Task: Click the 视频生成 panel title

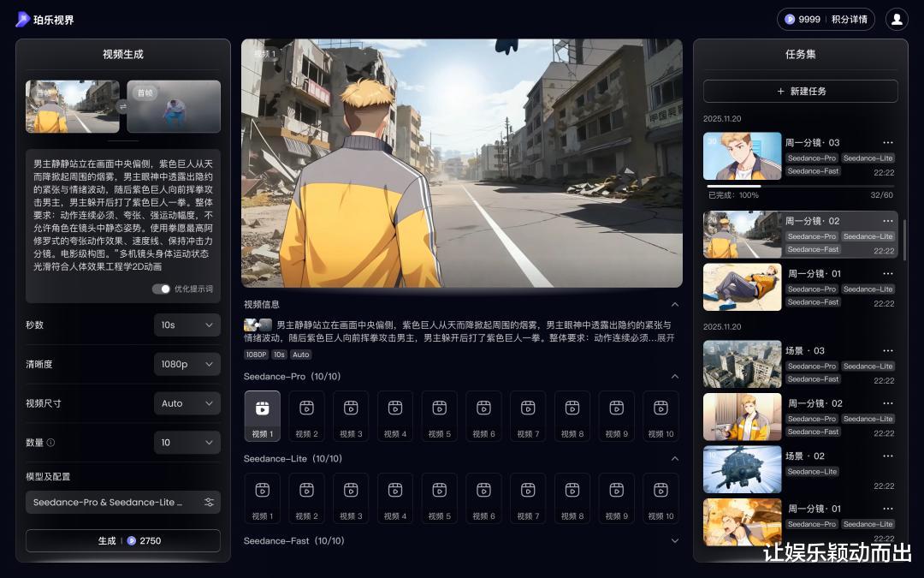Action: coord(122,54)
